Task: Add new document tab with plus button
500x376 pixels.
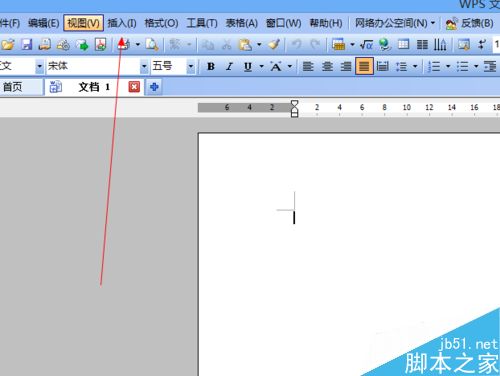Action: click(154, 87)
